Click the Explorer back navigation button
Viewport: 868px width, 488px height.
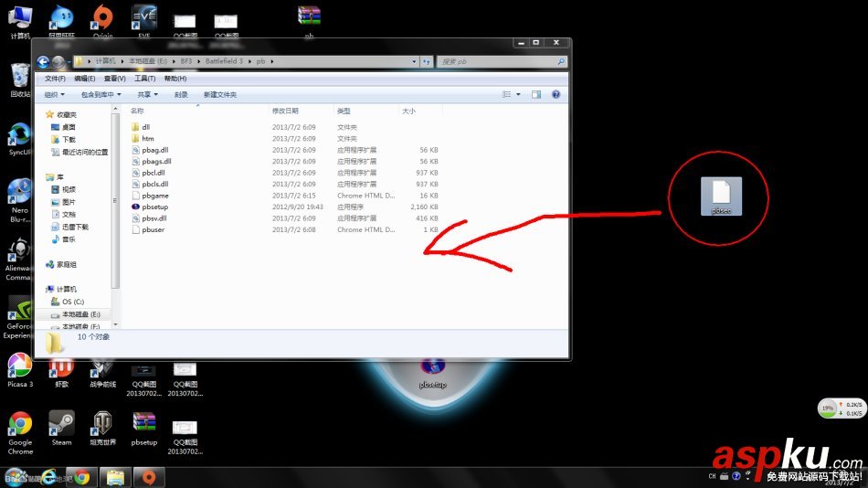[43, 61]
